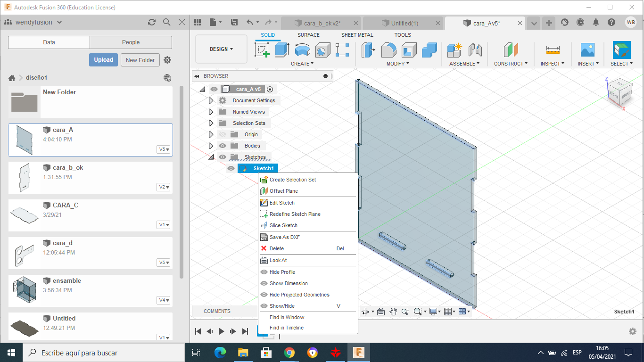Viewport: 644px width, 362px height.
Task: Activate the cara_A v5 component radio button
Action: [270, 89]
